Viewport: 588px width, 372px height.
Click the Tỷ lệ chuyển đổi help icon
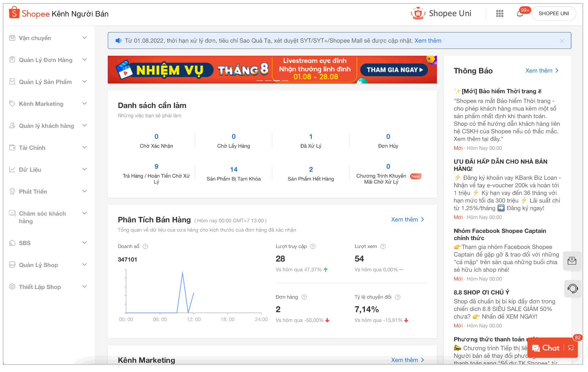click(398, 297)
